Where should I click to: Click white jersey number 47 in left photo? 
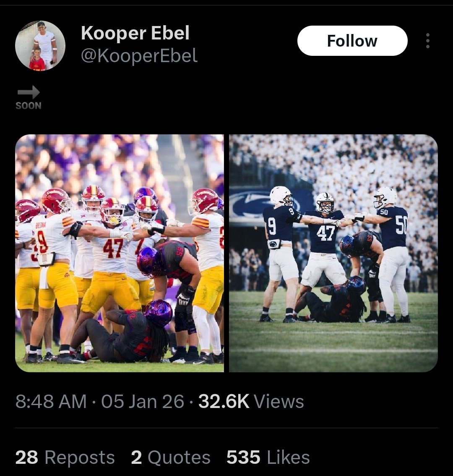[x=113, y=248]
